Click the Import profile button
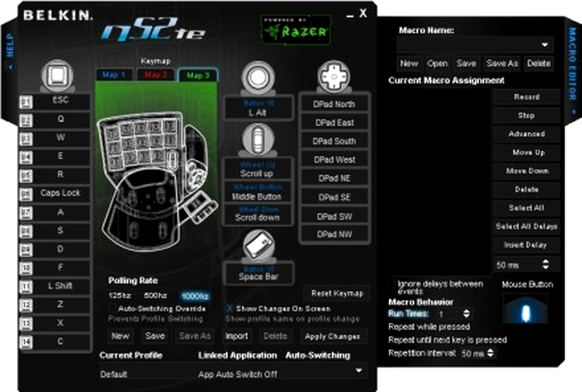Image resolution: width=582 pixels, height=392 pixels. pyautogui.click(x=237, y=336)
